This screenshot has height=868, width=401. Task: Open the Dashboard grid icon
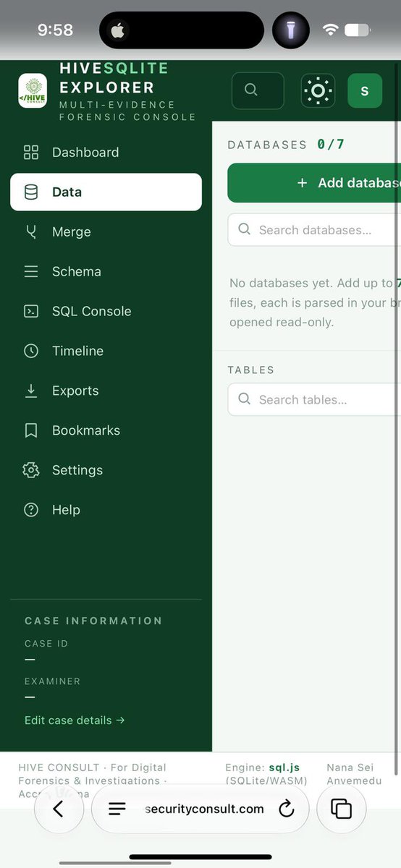pos(31,152)
